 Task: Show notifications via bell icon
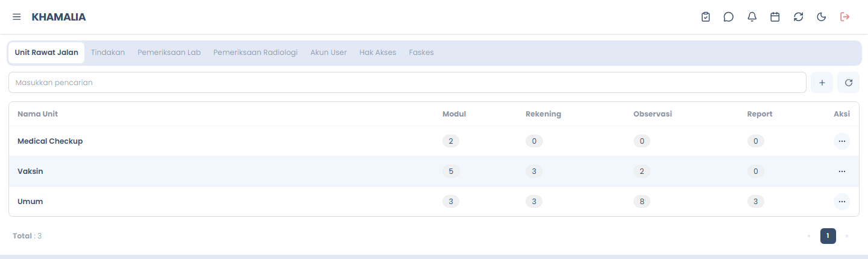tap(752, 17)
